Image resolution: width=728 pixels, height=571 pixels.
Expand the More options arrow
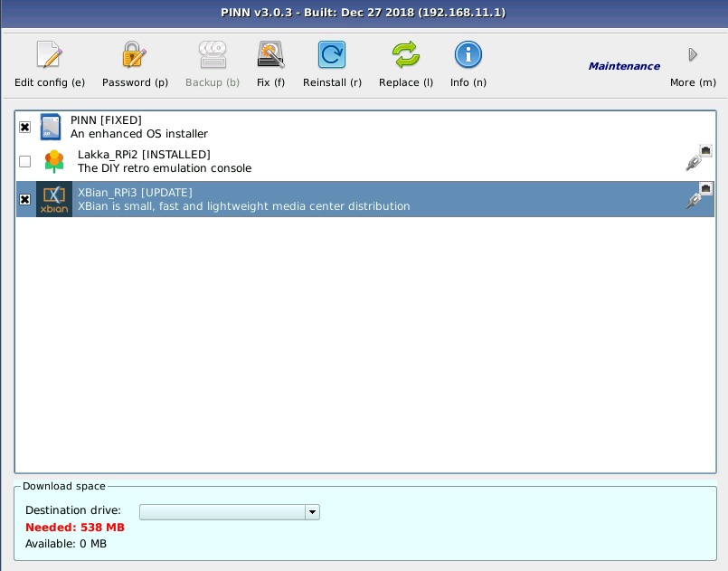tap(693, 54)
